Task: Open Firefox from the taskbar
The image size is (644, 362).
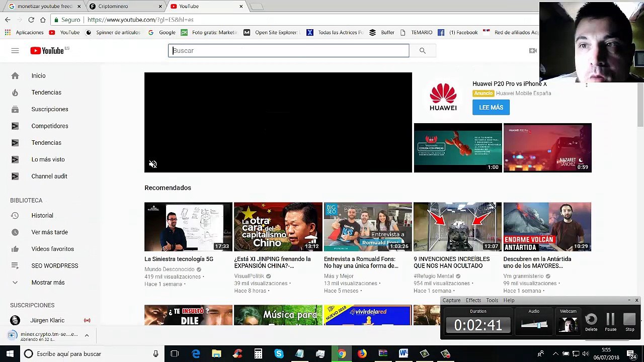Action: (362, 354)
